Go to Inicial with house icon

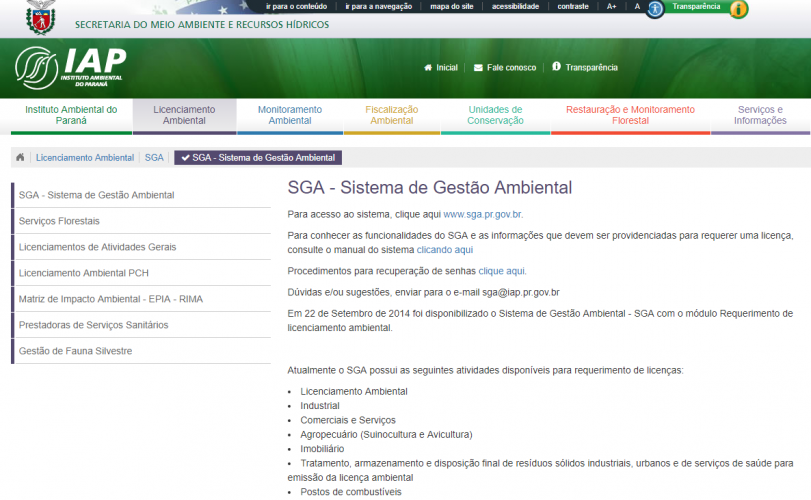pos(440,68)
